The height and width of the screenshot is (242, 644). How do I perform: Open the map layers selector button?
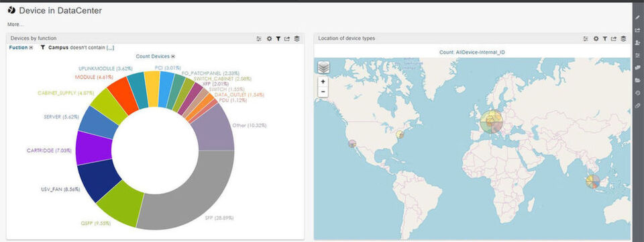pos(323,67)
